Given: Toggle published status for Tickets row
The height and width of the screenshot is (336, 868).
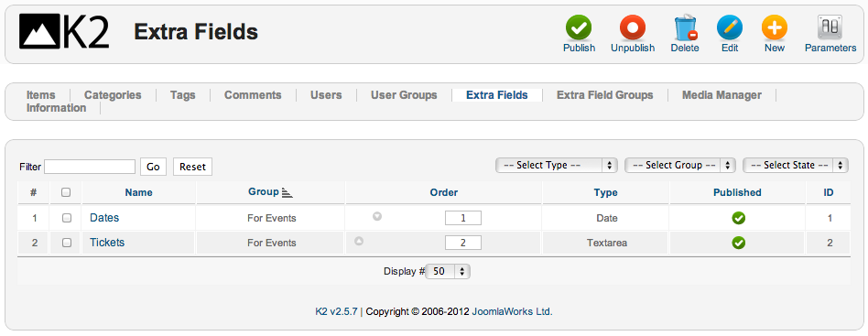Looking at the screenshot, I should (739, 243).
